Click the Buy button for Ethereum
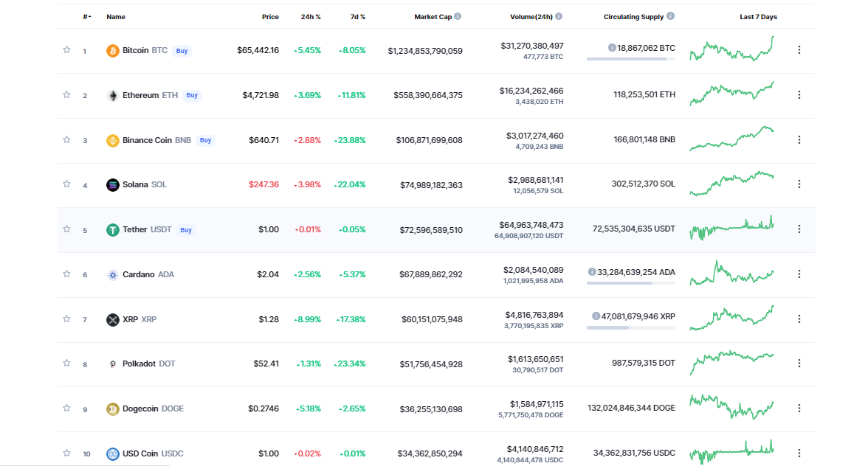The width and height of the screenshot is (868, 466). click(x=192, y=95)
